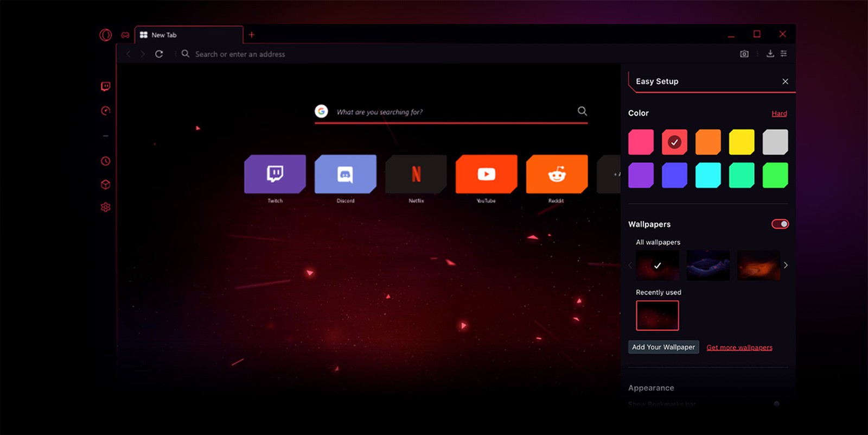Switch to the New Tab tab

coord(189,35)
